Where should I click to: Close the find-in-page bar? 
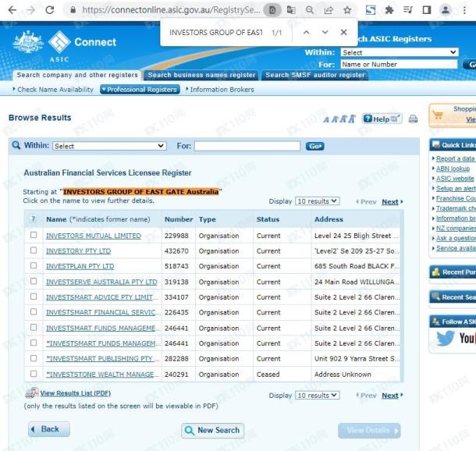click(343, 32)
